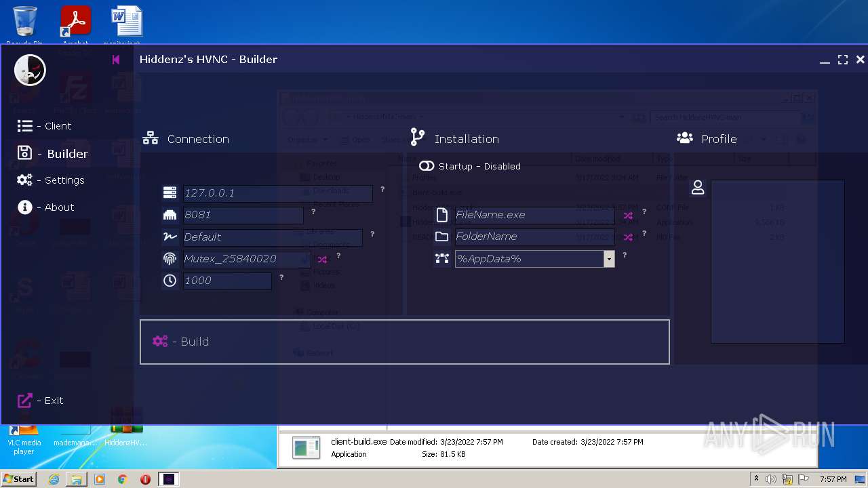Click the help question mark for %AppData%
The image size is (868, 488).
point(625,256)
